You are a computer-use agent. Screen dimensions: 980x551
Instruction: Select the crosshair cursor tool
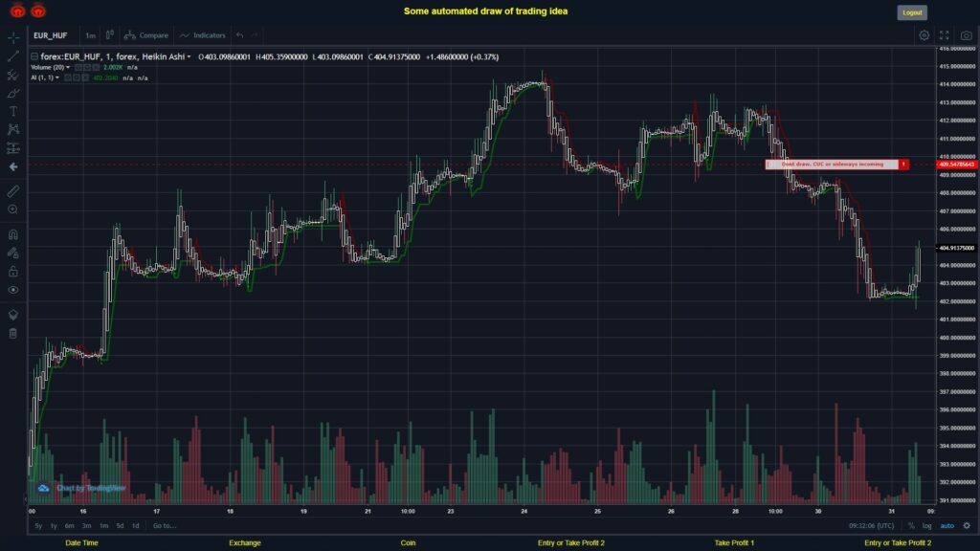pos(13,38)
